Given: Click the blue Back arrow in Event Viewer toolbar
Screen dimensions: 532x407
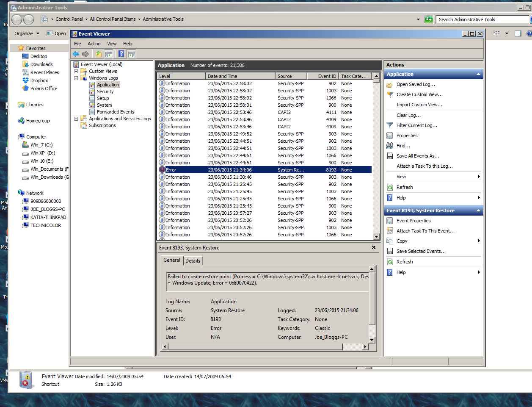Looking at the screenshot, I should (76, 54).
